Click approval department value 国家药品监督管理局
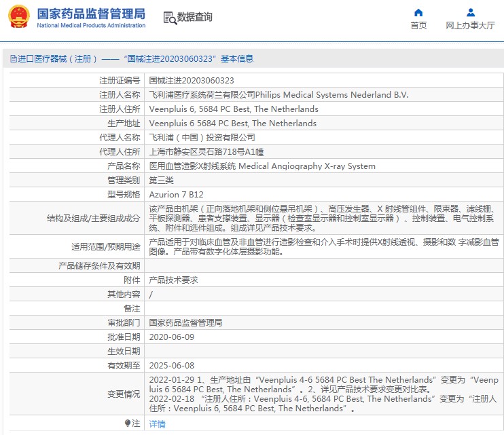This screenshot has width=504, height=435. 186,322
